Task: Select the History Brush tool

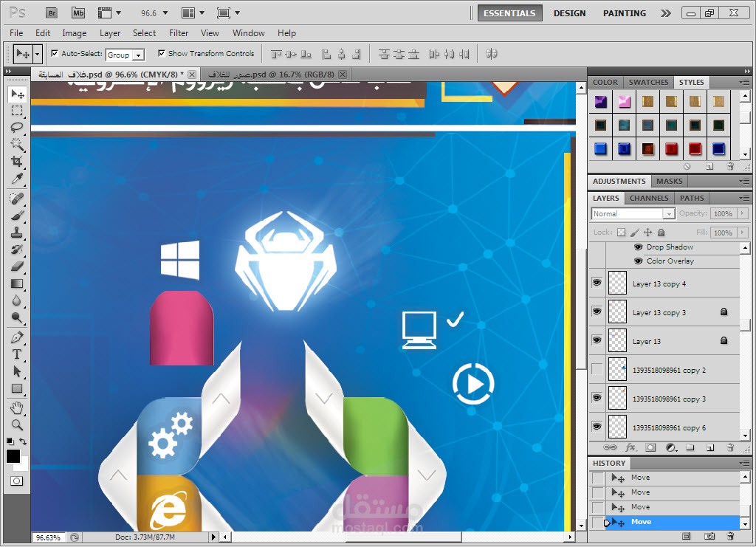Action: click(18, 250)
